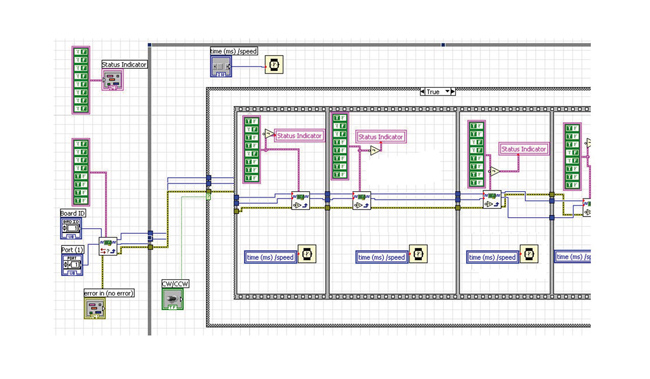The width and height of the screenshot is (650, 379).
Task: Click Status Indicator local variable in third frame
Action: (524, 149)
